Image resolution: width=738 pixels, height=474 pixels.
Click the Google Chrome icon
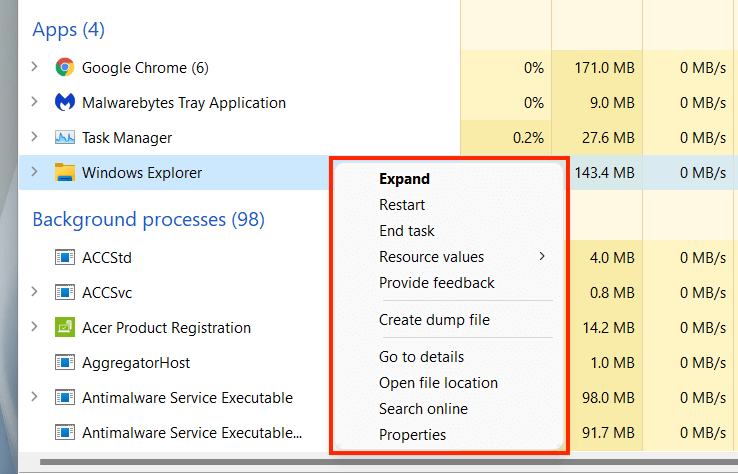click(65, 68)
